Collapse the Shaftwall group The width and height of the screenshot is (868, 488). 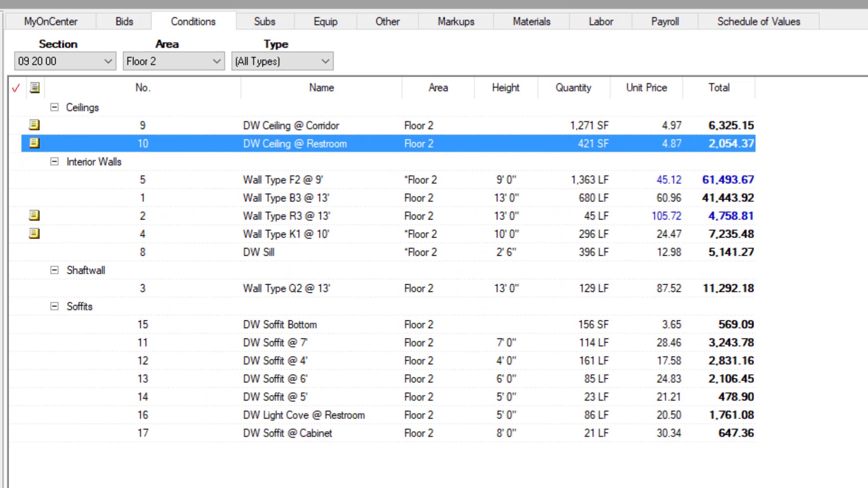coord(54,270)
